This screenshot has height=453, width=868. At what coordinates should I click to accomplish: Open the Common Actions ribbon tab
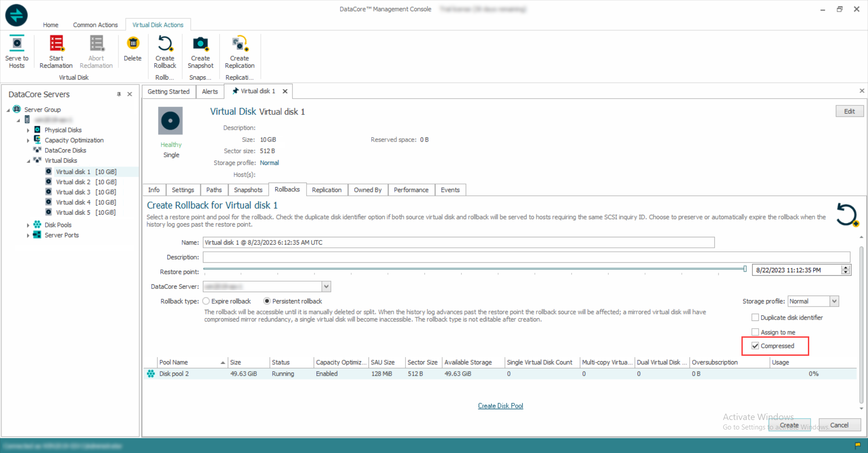point(95,25)
